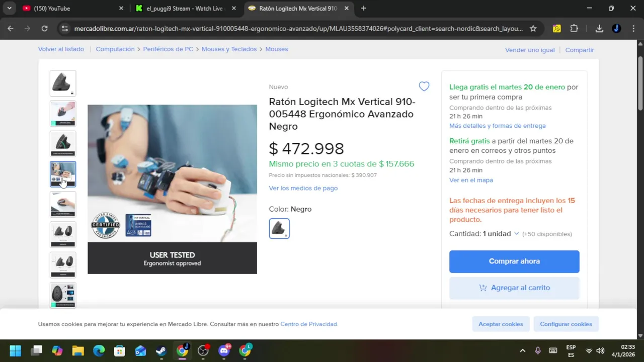This screenshot has height=362, width=644.
Task: Click the microphone tray icon
Action: (538, 350)
